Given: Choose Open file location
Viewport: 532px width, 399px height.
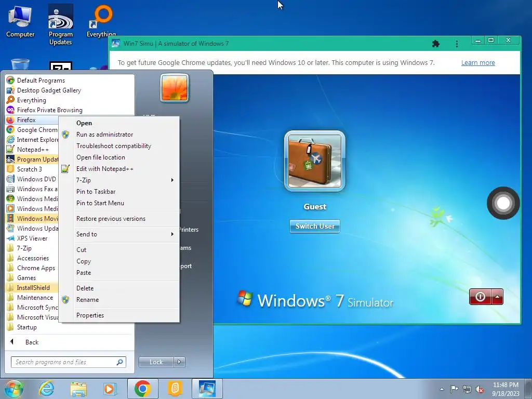Looking at the screenshot, I should (x=119, y=157).
